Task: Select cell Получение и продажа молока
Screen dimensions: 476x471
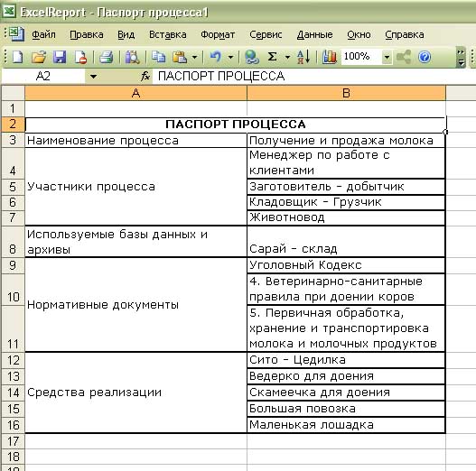Action: [346, 141]
